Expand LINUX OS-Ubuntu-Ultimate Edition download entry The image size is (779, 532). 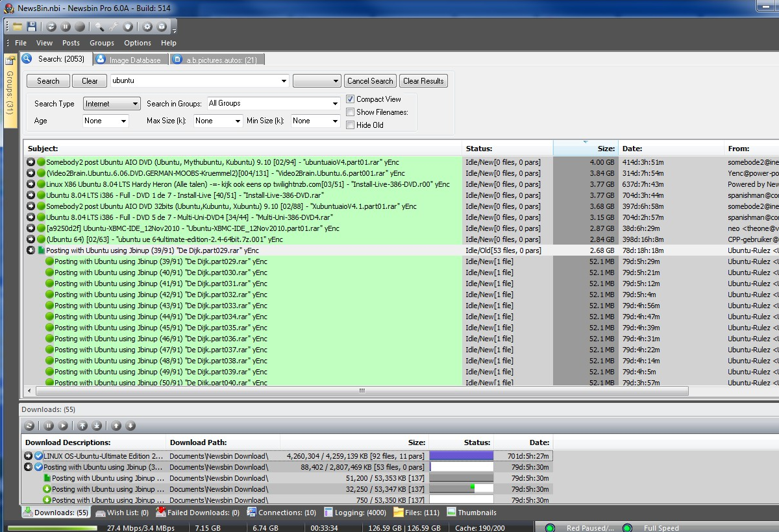28,456
